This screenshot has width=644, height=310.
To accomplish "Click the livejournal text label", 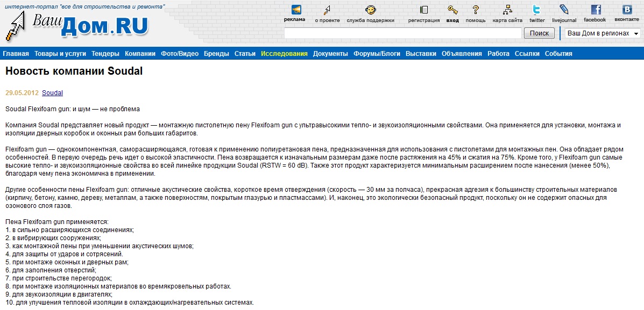I will pos(564,20).
